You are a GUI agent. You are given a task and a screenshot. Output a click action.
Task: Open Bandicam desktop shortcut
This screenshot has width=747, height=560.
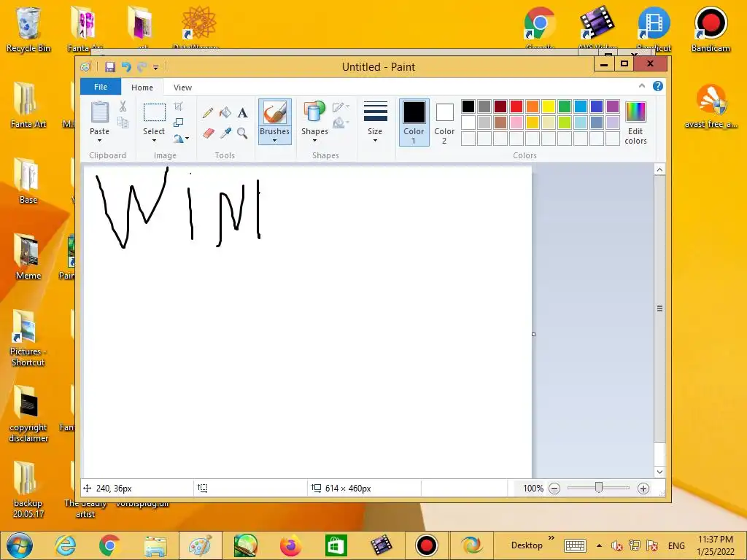click(711, 29)
